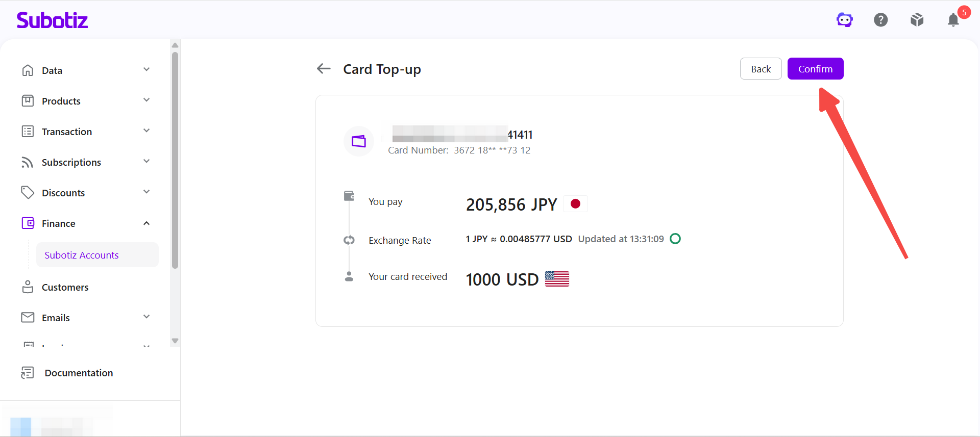Click the Your card received label
Image resolution: width=980 pixels, height=437 pixels.
408,276
